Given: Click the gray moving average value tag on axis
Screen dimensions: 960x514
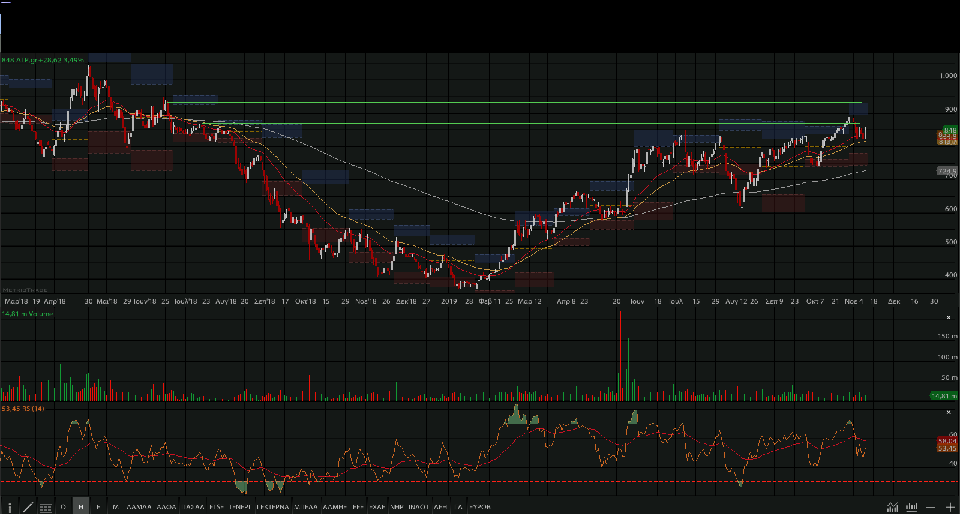Looking at the screenshot, I should (948, 172).
